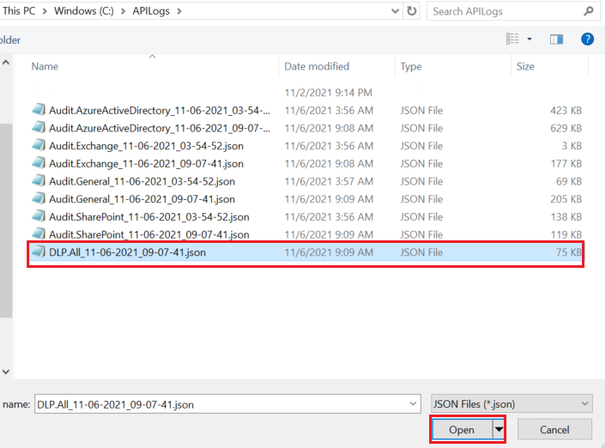Click the change view layout icon

(512, 39)
